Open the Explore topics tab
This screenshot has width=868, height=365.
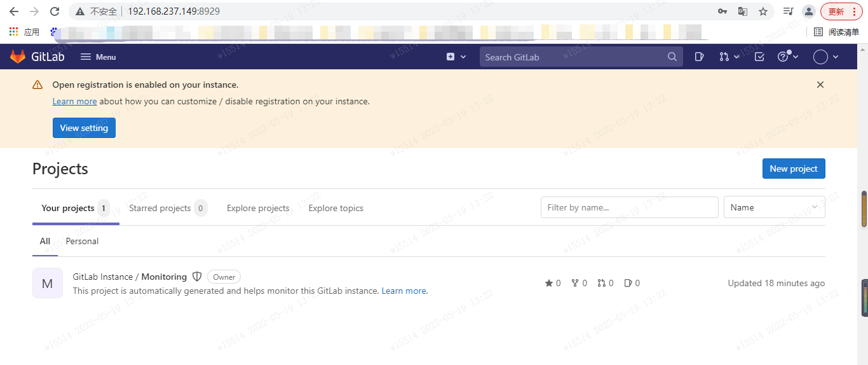click(x=336, y=208)
